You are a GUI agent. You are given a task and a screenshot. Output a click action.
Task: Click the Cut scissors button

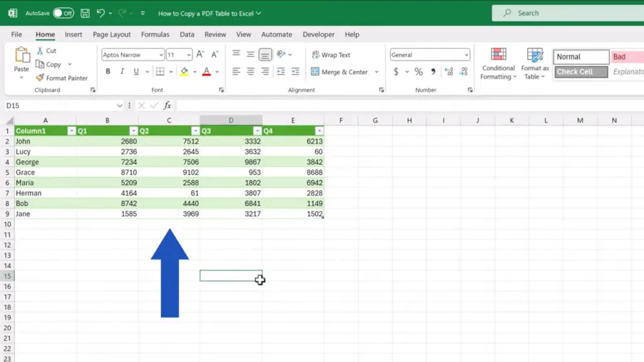pos(47,50)
